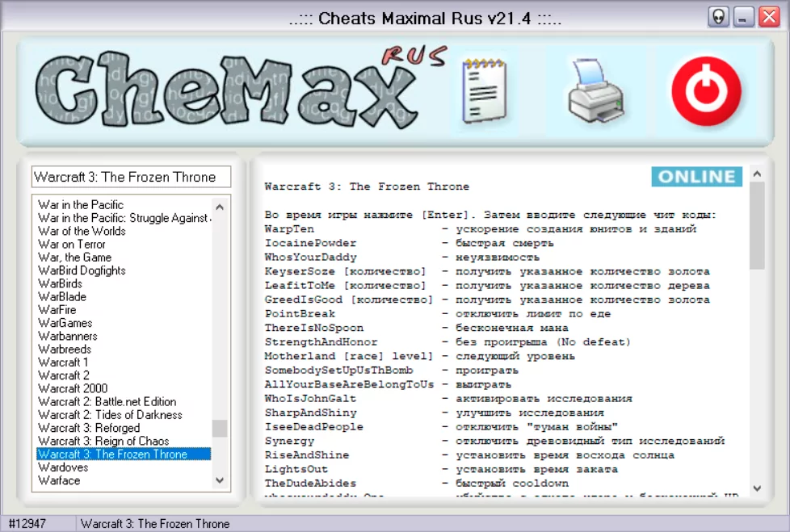Image resolution: width=790 pixels, height=532 pixels.
Task: Click the red power button icon
Action: (706, 91)
